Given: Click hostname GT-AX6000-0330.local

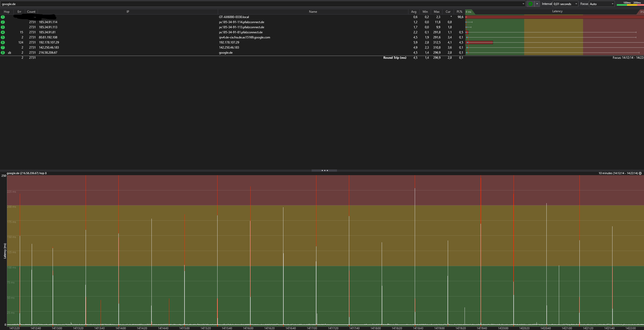Looking at the screenshot, I should [x=234, y=17].
